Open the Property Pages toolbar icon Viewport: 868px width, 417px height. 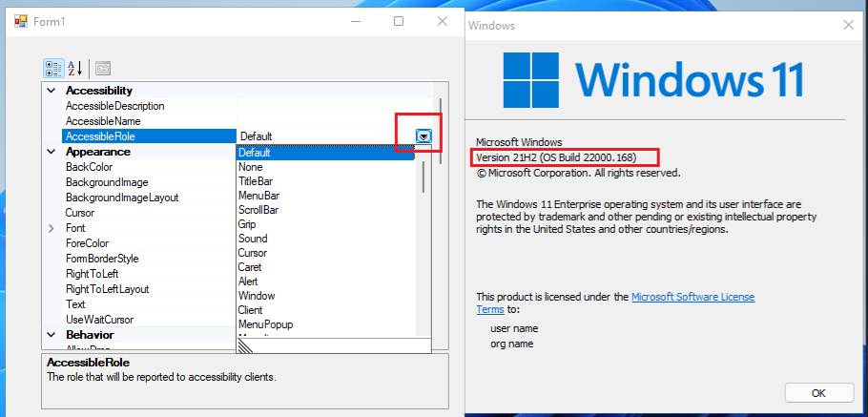103,68
